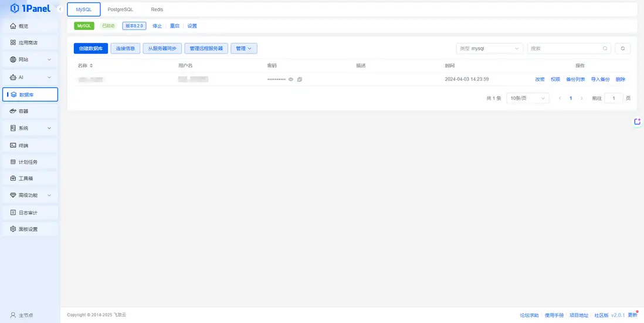The image size is (644, 323).
Task: Open the 使用手册 user manual link
Action: [x=554, y=315]
